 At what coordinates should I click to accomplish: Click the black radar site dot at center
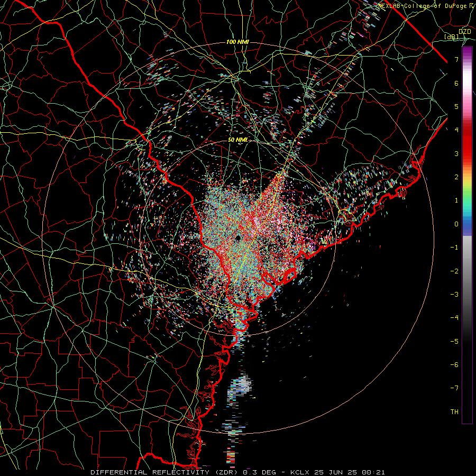coord(239,237)
